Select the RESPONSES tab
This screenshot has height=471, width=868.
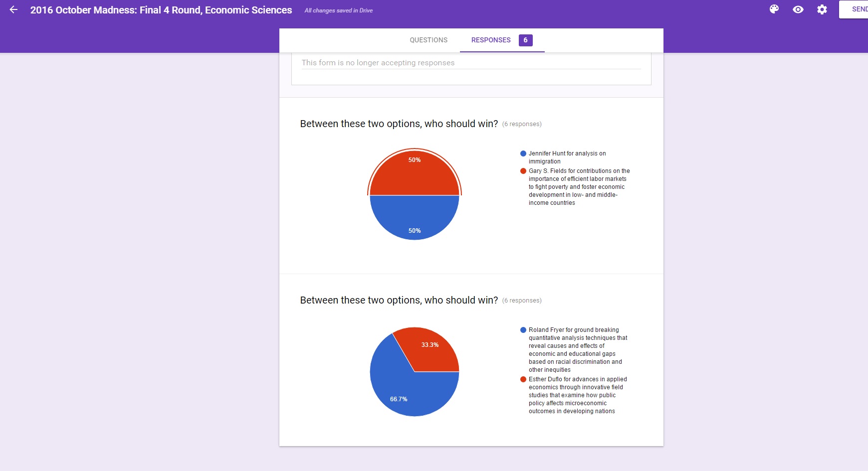(x=490, y=40)
